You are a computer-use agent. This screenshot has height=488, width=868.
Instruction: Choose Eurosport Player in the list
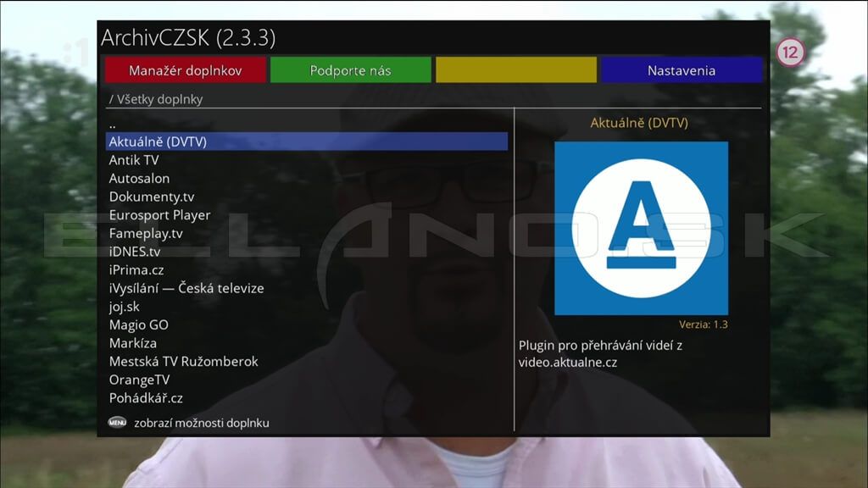click(x=159, y=215)
